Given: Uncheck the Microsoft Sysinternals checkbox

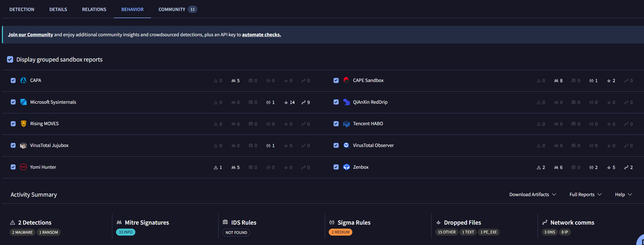Looking at the screenshot, I should pyautogui.click(x=13, y=102).
